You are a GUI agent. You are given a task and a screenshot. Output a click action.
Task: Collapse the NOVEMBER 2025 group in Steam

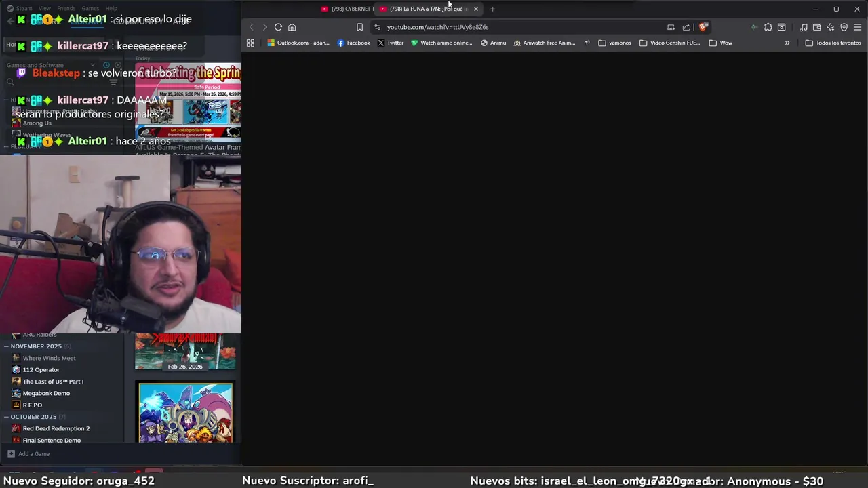click(6, 346)
